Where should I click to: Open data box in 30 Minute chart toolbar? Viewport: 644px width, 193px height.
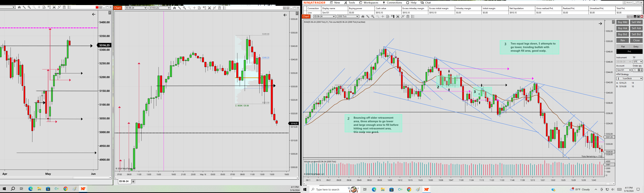coord(199,8)
